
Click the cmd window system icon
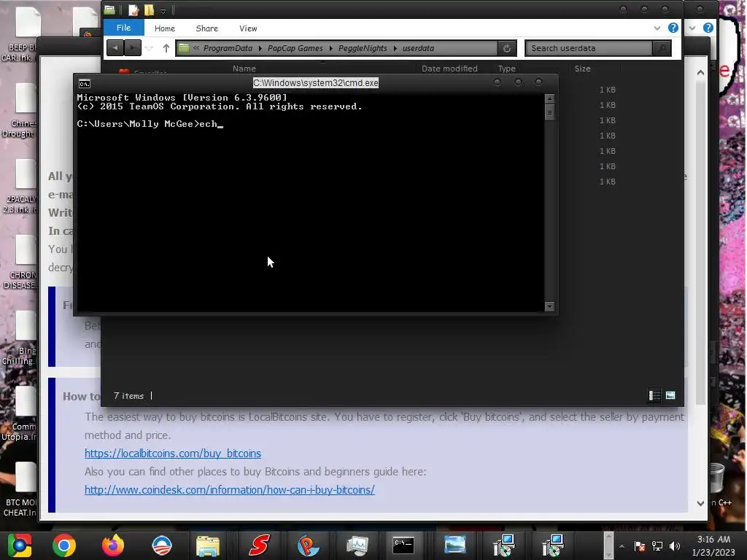click(85, 84)
